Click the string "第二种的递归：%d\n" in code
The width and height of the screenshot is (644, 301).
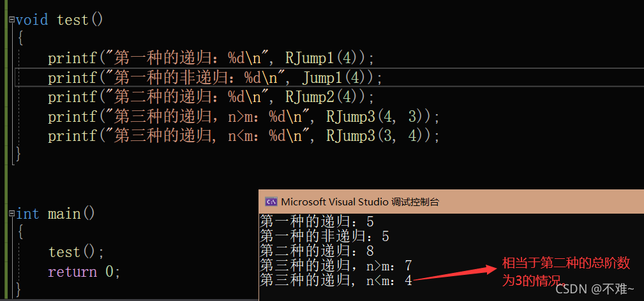(x=187, y=98)
